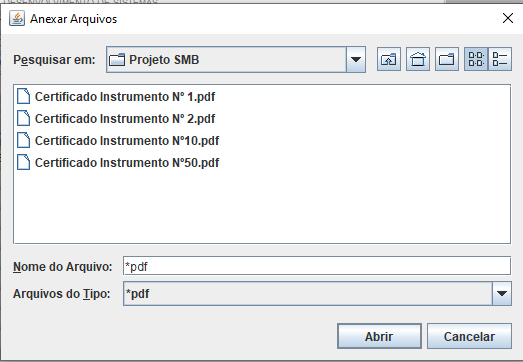Click the Up One Level folder icon
Viewport: 523px width, 362px height.
pyautogui.click(x=389, y=59)
